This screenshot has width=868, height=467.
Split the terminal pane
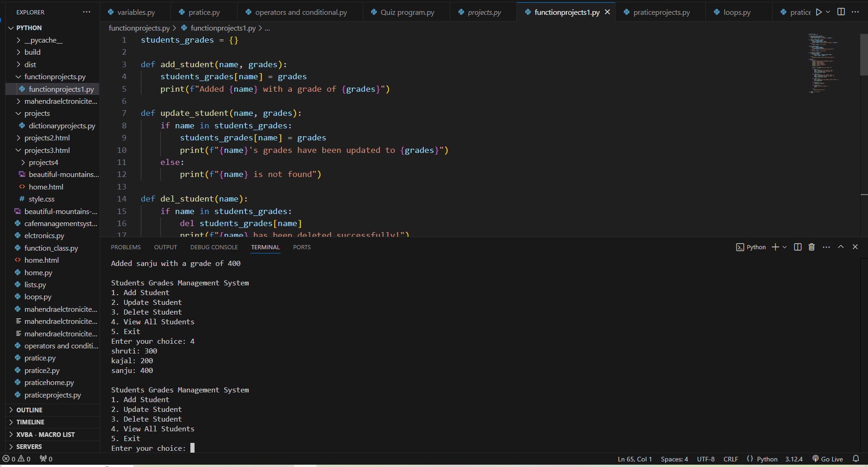click(798, 247)
